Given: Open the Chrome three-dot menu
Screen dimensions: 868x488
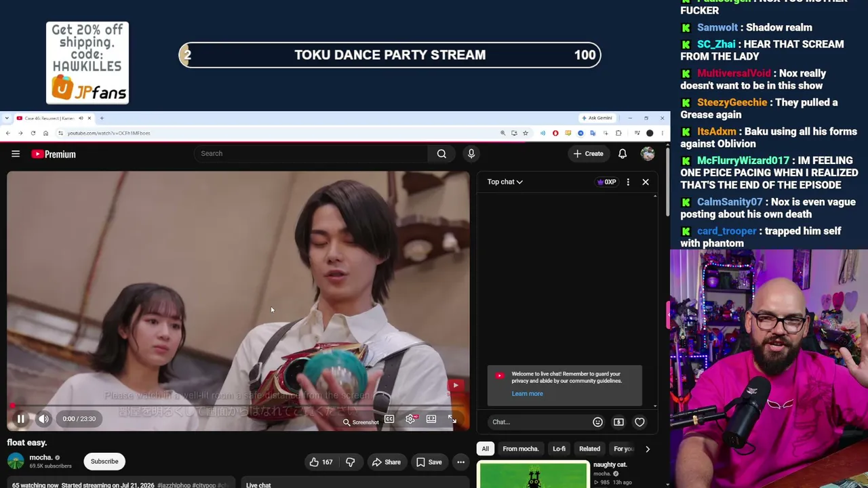Looking at the screenshot, I should [x=662, y=134].
